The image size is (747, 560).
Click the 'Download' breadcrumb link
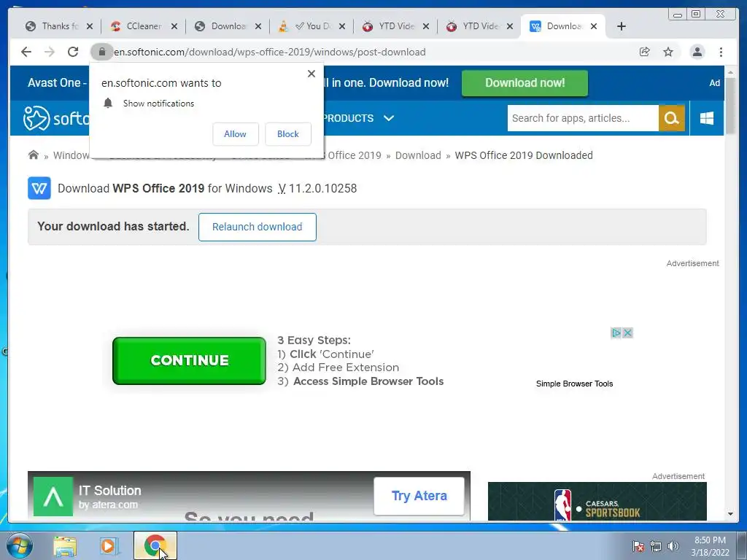coord(418,155)
